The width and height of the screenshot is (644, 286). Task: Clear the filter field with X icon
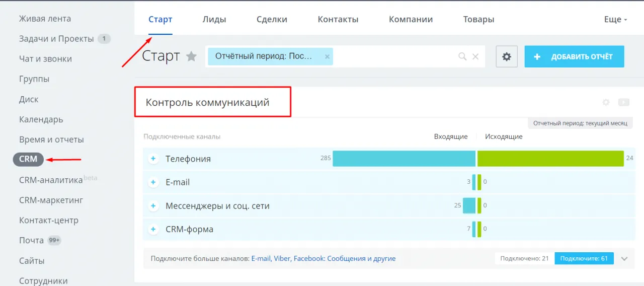[475, 57]
